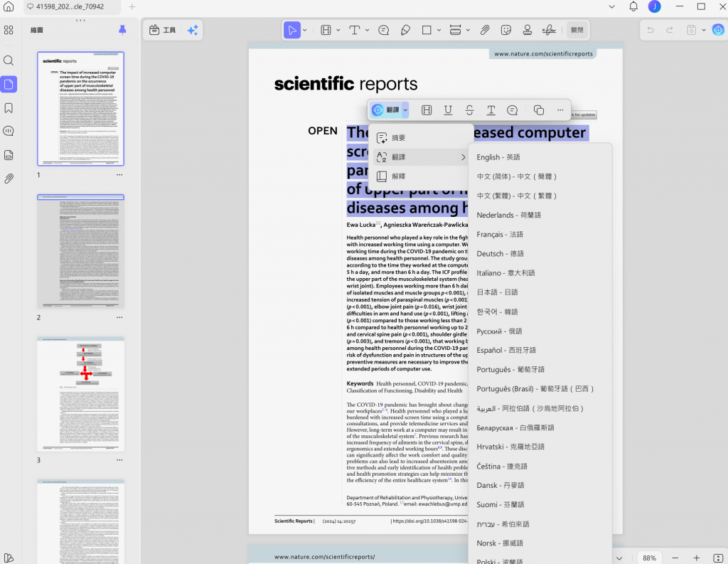This screenshot has height=564, width=728.
Task: Select Français - 法語 translation language
Action: coord(540,235)
